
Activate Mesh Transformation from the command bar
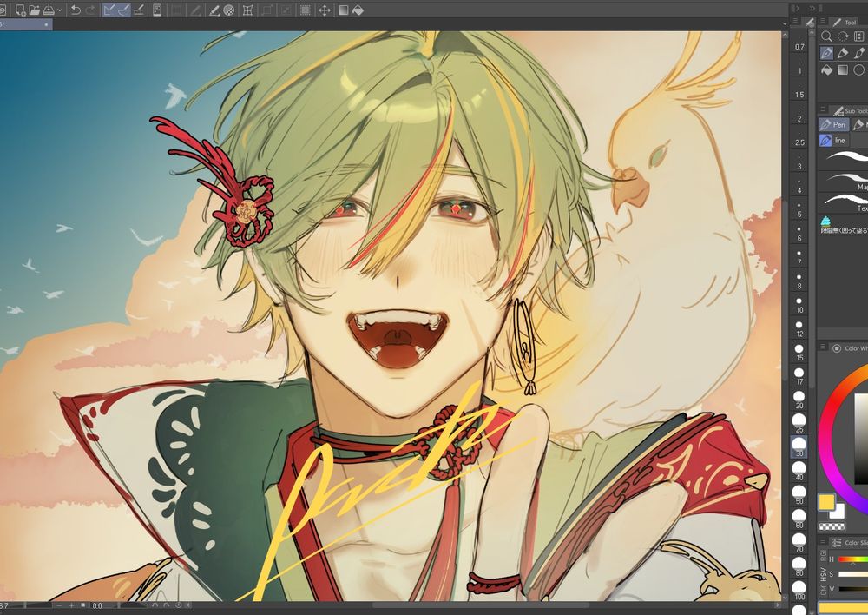click(x=248, y=10)
